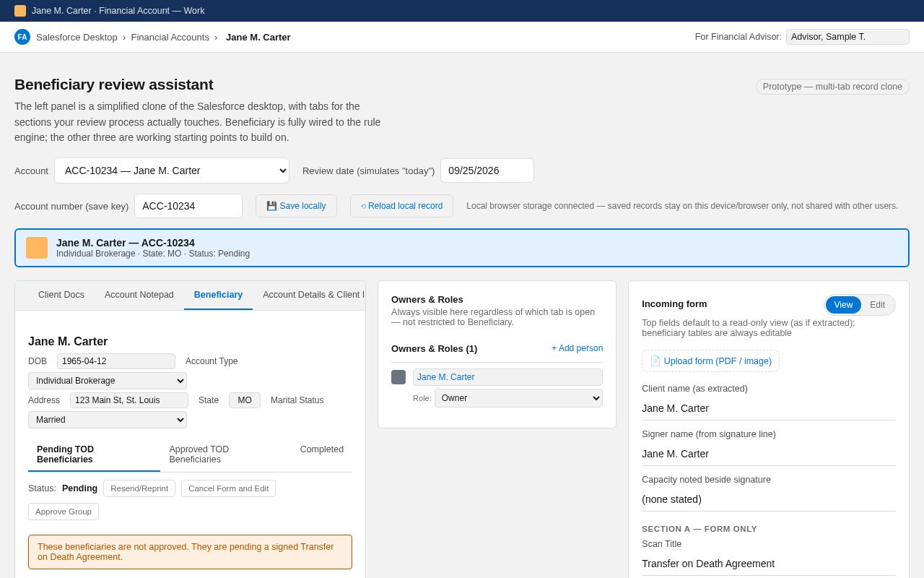Screen dimensions: 924x578
Task: Open the Account selector dropdown
Action: tap(172, 171)
